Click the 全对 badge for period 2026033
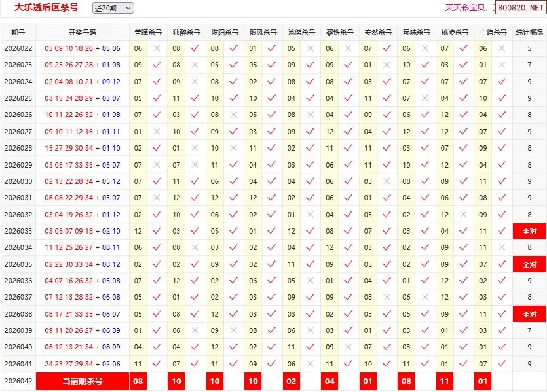This screenshot has height=392, width=547. pos(529,231)
